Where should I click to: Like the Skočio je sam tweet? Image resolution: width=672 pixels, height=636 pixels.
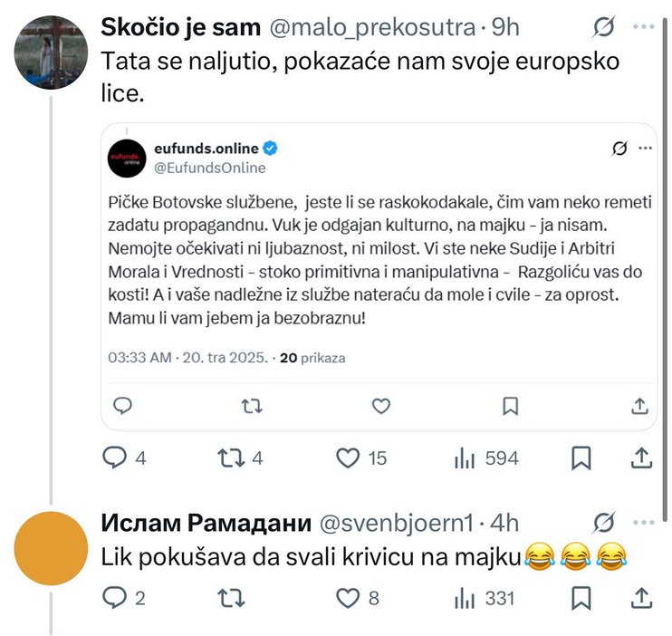click(x=349, y=458)
